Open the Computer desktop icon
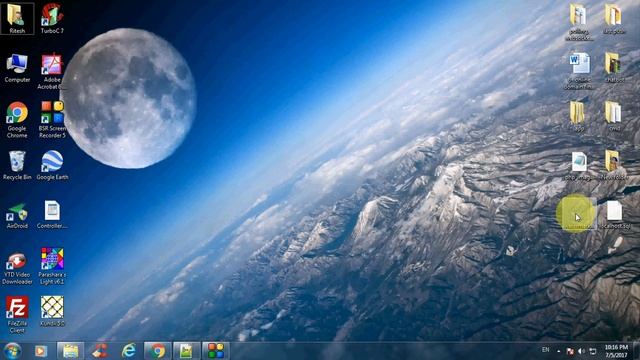Viewport: 640px width, 360px height. [x=17, y=68]
